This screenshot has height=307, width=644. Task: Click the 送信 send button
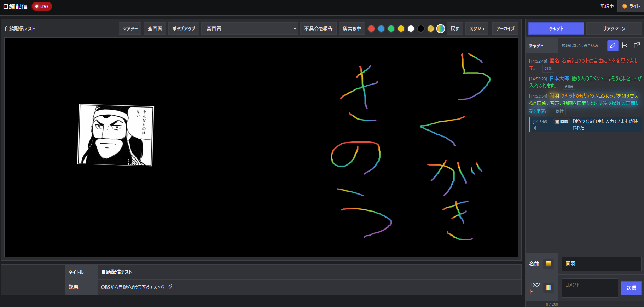631,288
